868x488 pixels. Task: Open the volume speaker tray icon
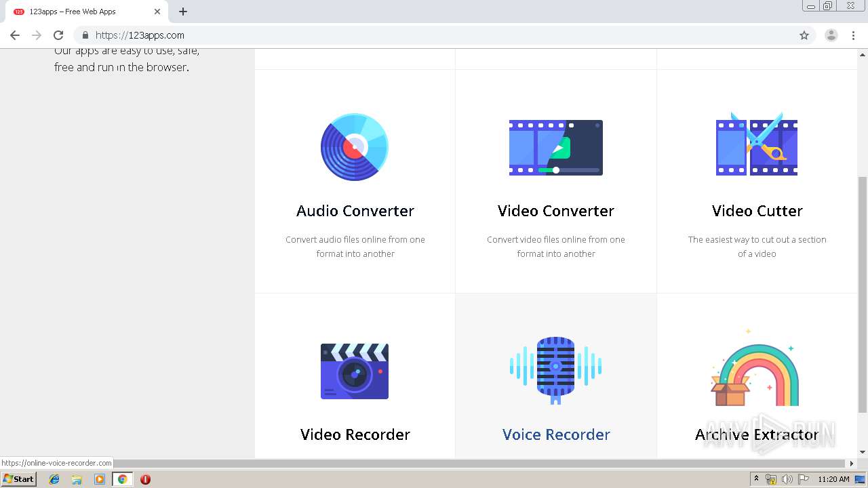(787, 479)
